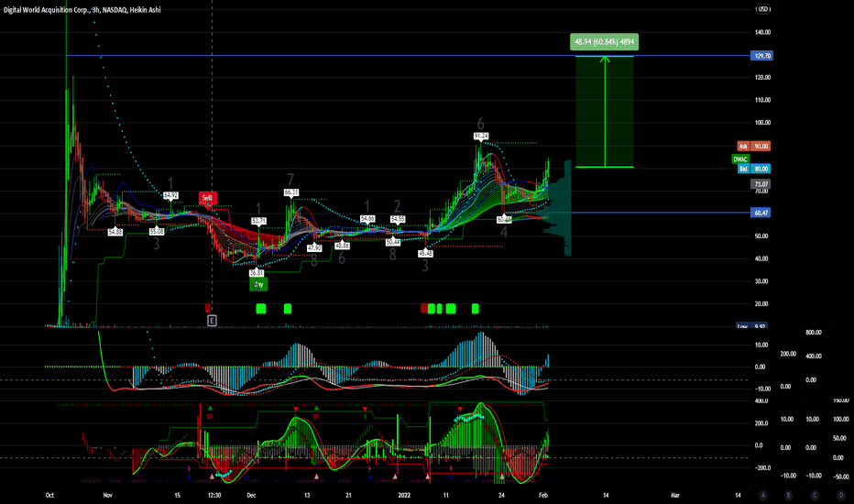Click the green DWAC symbol label
Viewport: 854px width, 504px height.
pos(740,159)
